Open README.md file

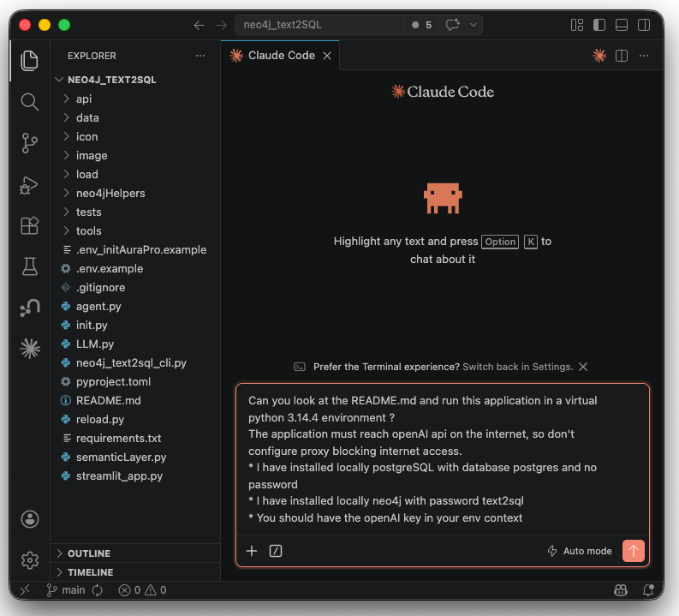(x=135, y=400)
